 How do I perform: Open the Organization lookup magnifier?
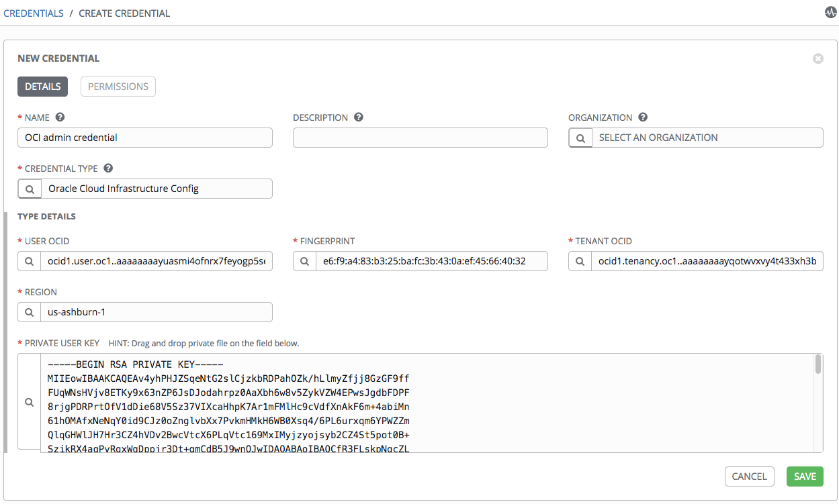click(580, 137)
